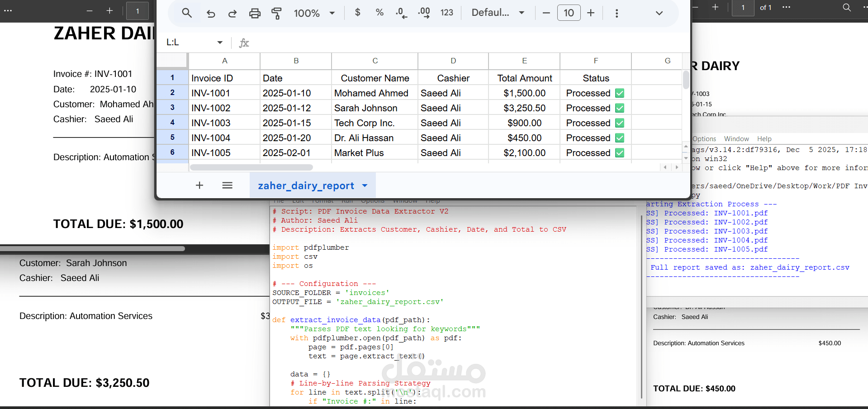Screen dimensions: 868x409
Task: Toggle the checkbox for INV-1002 status
Action: [620, 108]
